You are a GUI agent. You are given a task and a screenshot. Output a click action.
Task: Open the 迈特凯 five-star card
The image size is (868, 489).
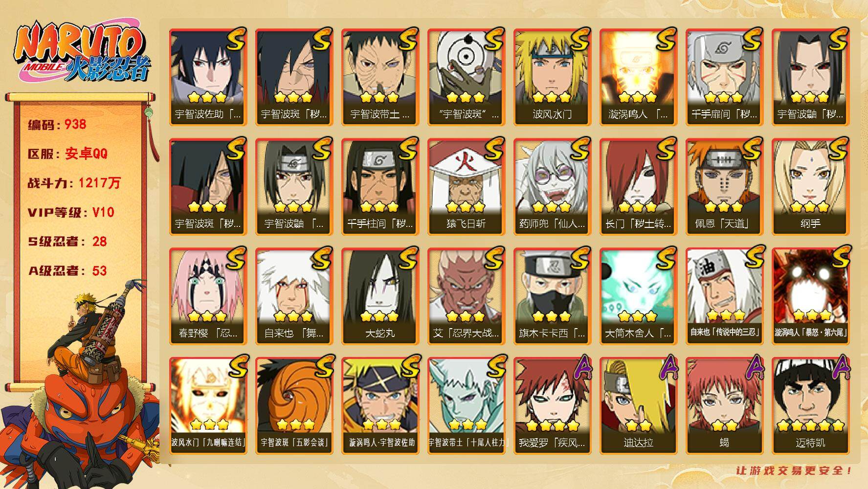(810, 406)
